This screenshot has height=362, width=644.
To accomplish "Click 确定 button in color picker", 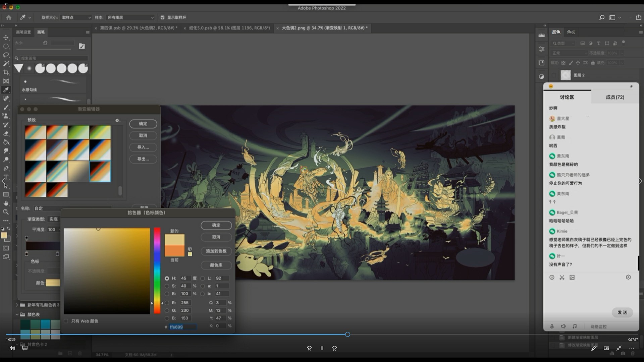I will coord(216,225).
